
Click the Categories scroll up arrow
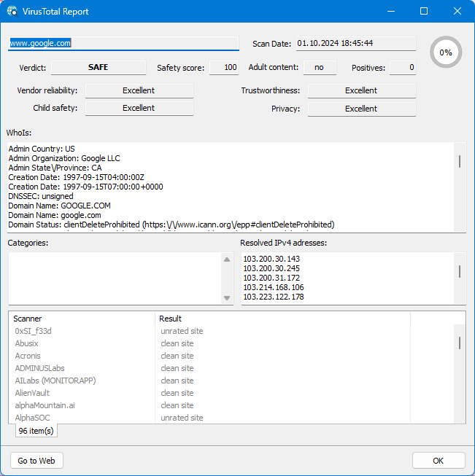coord(227,260)
